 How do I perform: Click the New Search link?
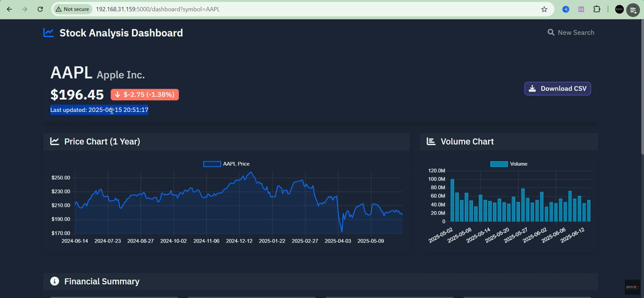pos(571,33)
